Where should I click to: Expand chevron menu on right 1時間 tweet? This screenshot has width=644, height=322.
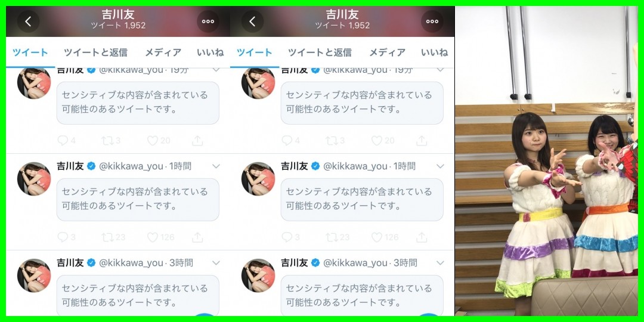pos(440,166)
